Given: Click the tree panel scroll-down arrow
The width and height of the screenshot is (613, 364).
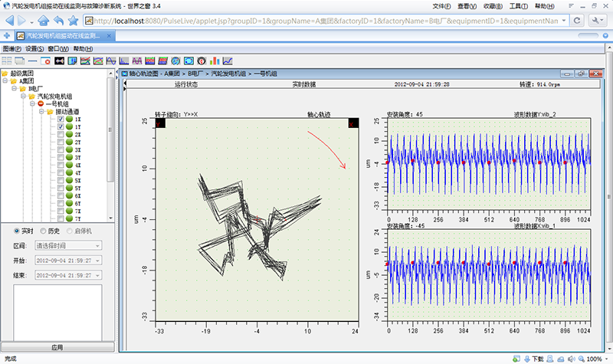Looking at the screenshot, I should (110, 218).
